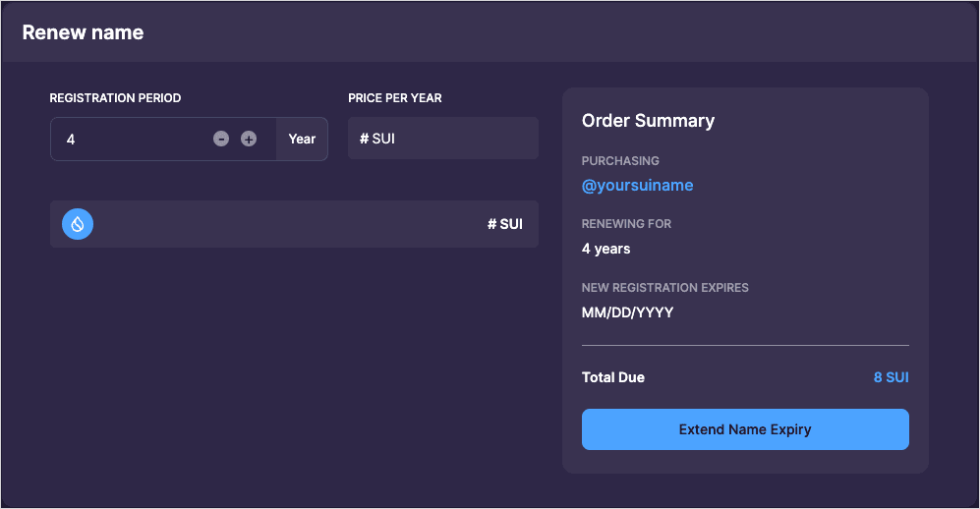Screen dimensions: 980x509
Task: Click the 4 years renewal duration text
Action: coord(605,249)
